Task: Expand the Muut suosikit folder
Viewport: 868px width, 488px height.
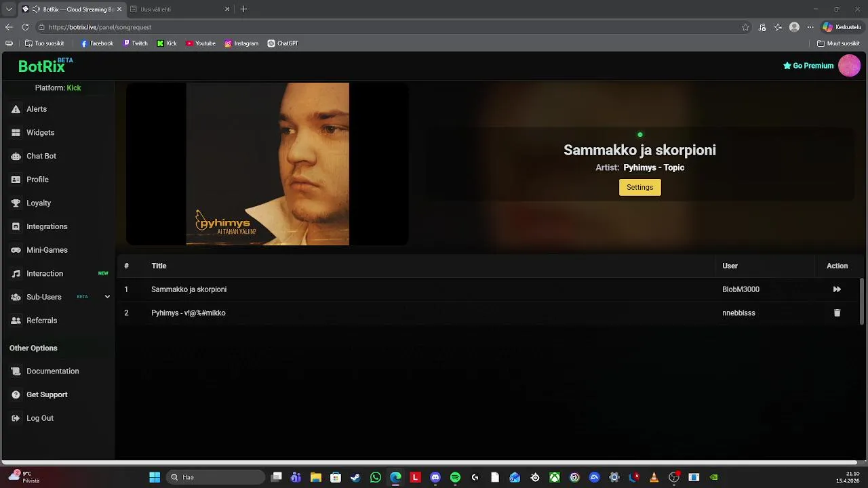Action: pos(838,43)
